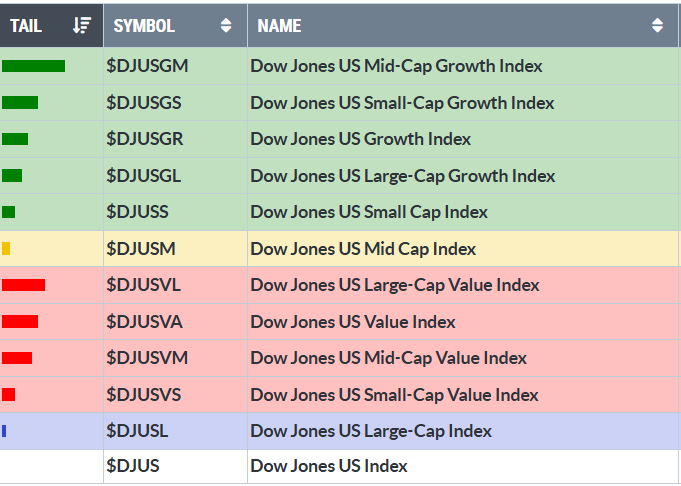681x486 pixels.
Task: Select Dow Jones US Mid Cap Index row
Action: click(363, 249)
